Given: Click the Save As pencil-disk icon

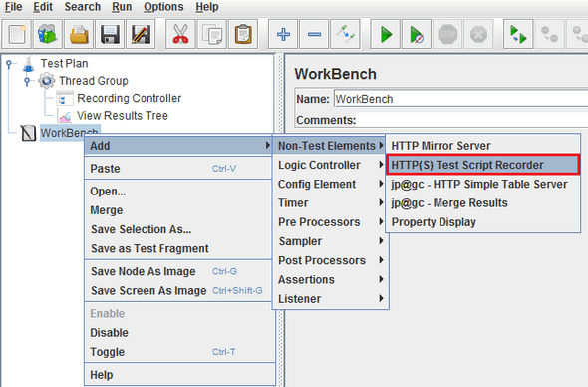Looking at the screenshot, I should [x=141, y=35].
